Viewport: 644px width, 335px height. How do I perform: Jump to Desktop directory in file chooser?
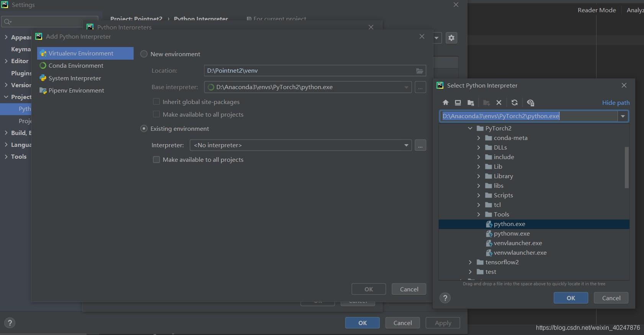458,102
